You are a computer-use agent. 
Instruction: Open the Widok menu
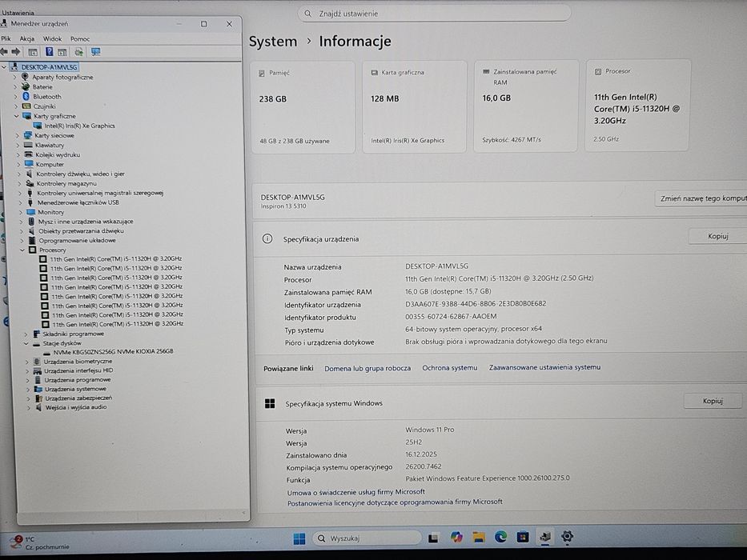[x=52, y=38]
